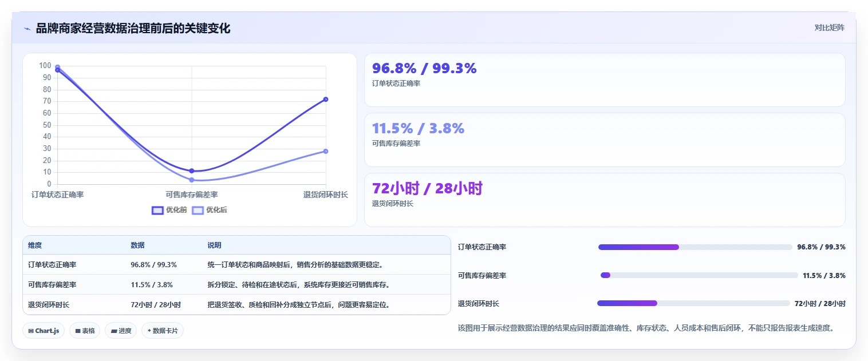
Task: Click the lightning icon beside the title
Action: click(x=27, y=29)
